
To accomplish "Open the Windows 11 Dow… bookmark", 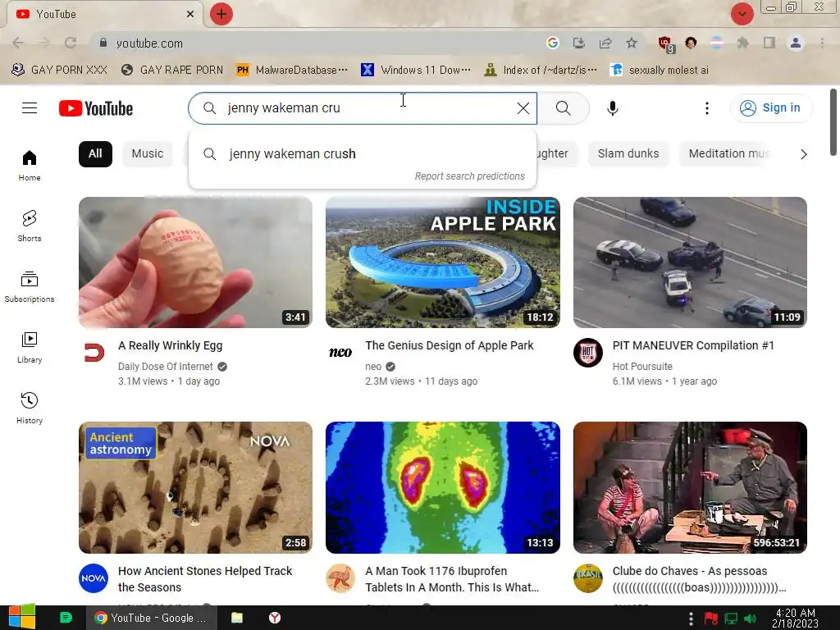I will pyautogui.click(x=416, y=70).
